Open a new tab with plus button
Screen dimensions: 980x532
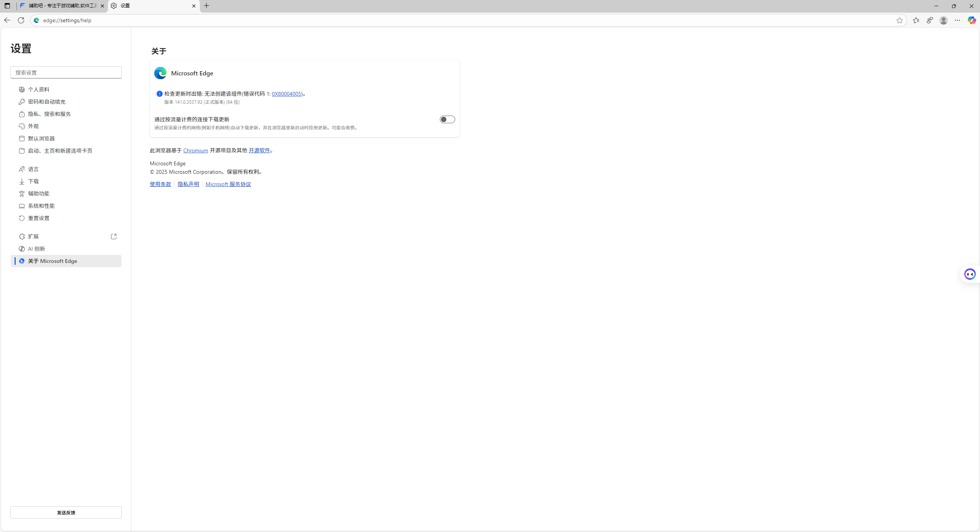(x=206, y=6)
